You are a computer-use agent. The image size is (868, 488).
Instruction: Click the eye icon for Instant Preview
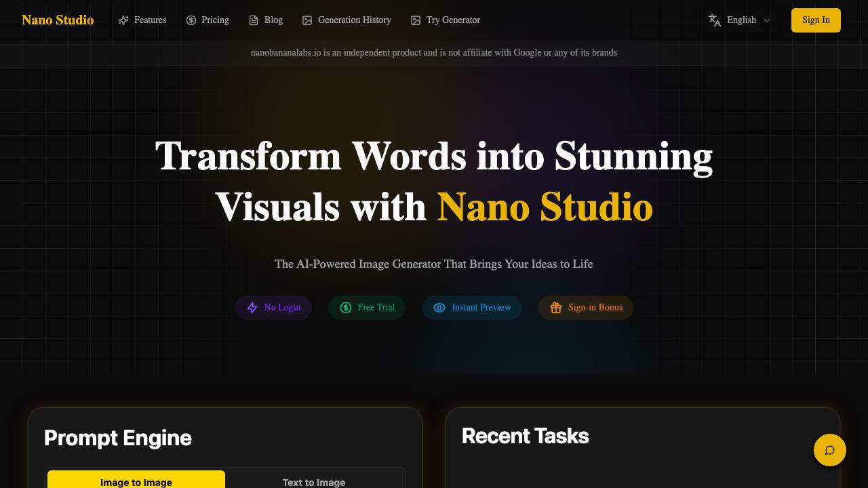click(439, 308)
